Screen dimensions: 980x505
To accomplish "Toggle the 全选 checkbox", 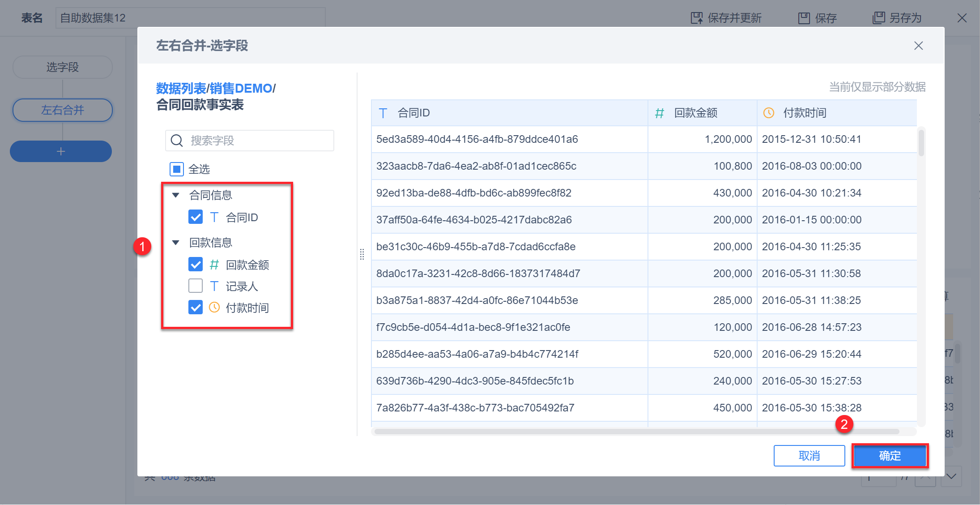I will point(177,169).
